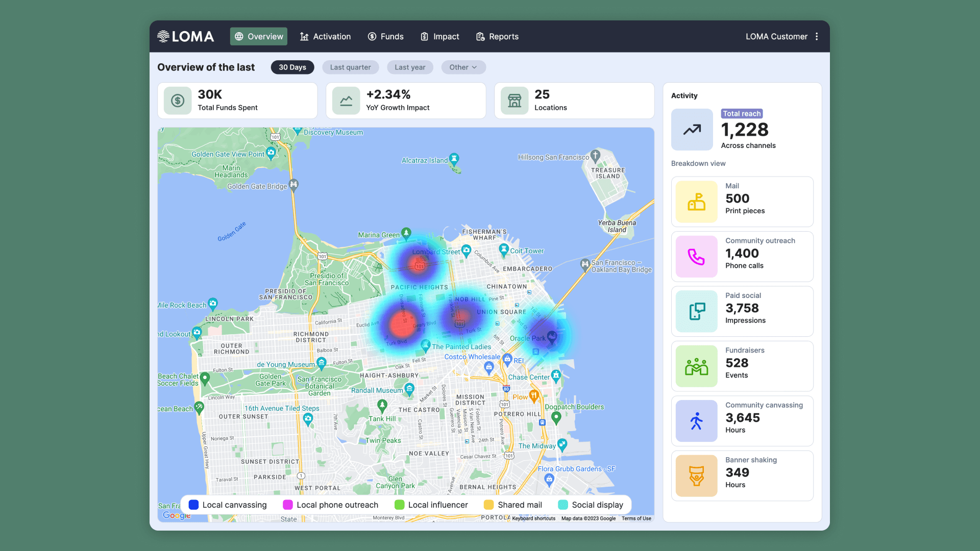Click the Community canvassing walking icon

coord(696,421)
